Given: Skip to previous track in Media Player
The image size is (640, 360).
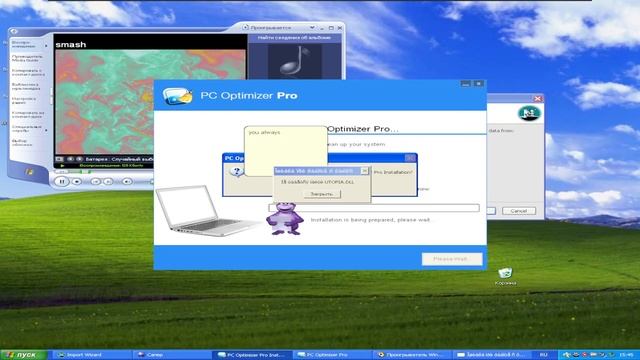Looking at the screenshot, I should (x=96, y=181).
